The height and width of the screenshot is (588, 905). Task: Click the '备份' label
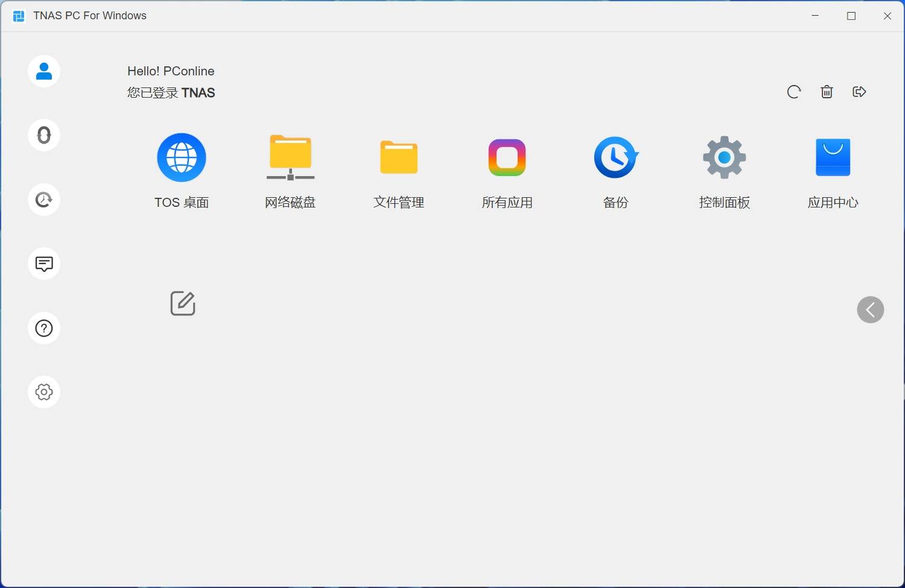616,203
